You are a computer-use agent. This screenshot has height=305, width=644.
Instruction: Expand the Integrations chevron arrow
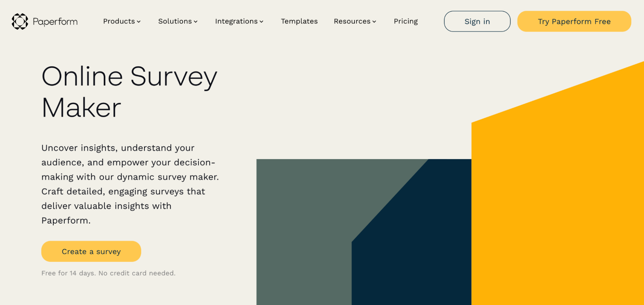point(262,22)
